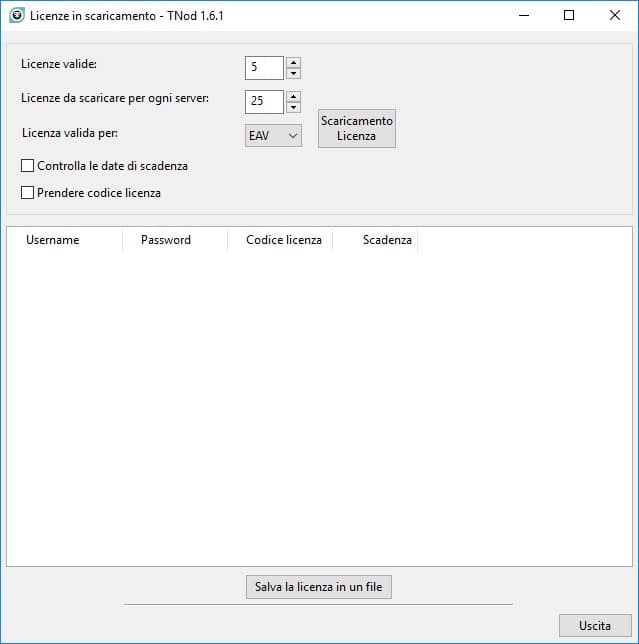Viewport: 639px width, 644px height.
Task: Focus the per-server license count field
Action: (264, 102)
